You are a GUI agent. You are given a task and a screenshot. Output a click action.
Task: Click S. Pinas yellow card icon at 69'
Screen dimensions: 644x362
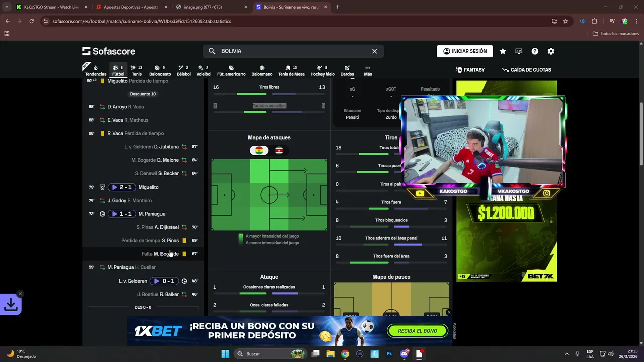coord(184,241)
